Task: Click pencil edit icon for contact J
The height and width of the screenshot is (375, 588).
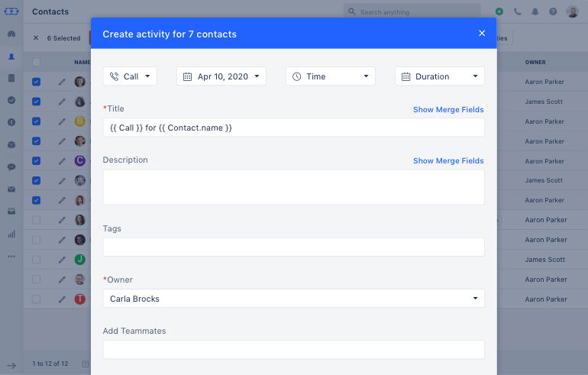Action: [62, 260]
